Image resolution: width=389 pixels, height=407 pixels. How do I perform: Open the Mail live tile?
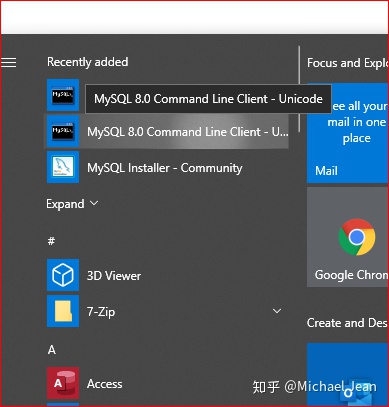coord(348,133)
